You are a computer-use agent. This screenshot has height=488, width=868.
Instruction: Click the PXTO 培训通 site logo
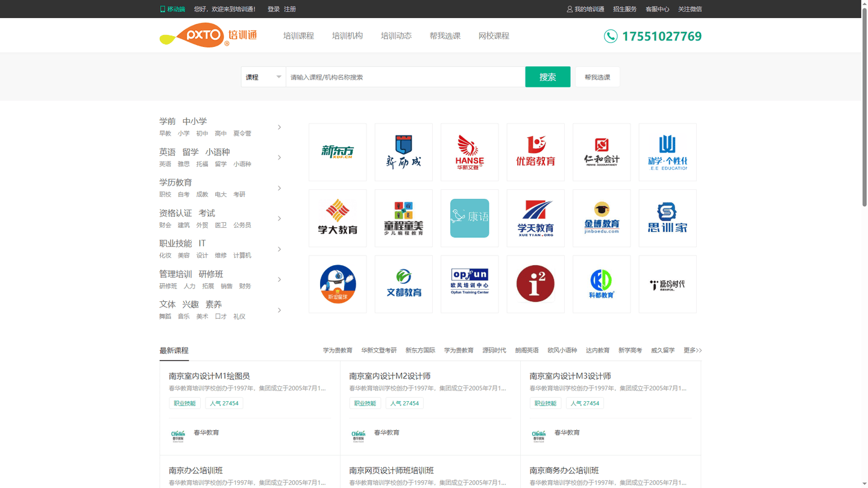[x=208, y=35]
